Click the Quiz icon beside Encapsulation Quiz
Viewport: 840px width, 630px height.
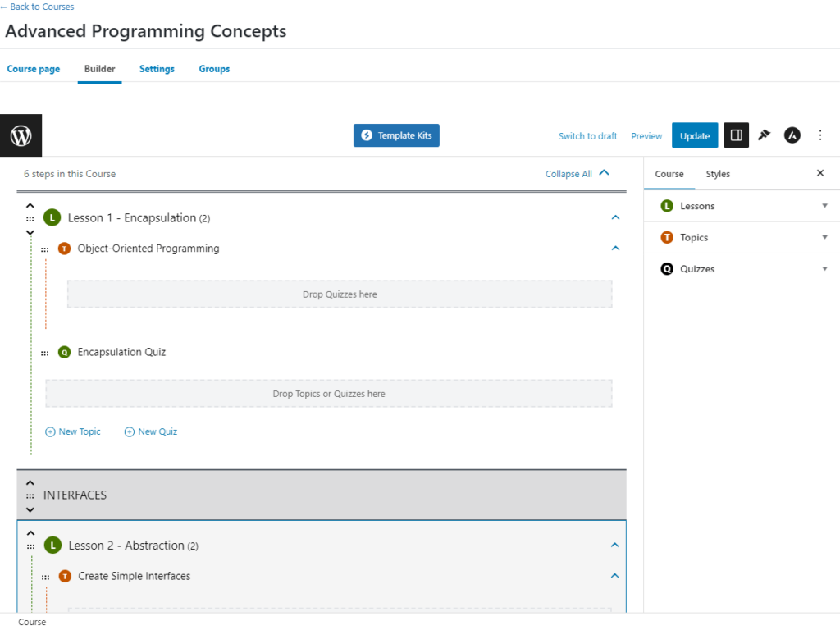(x=64, y=352)
